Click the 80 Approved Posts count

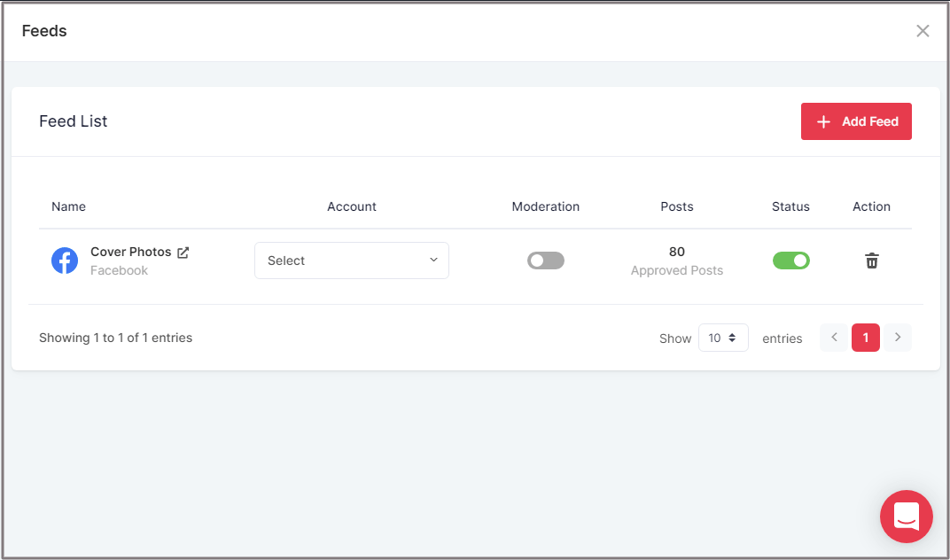tap(677, 261)
